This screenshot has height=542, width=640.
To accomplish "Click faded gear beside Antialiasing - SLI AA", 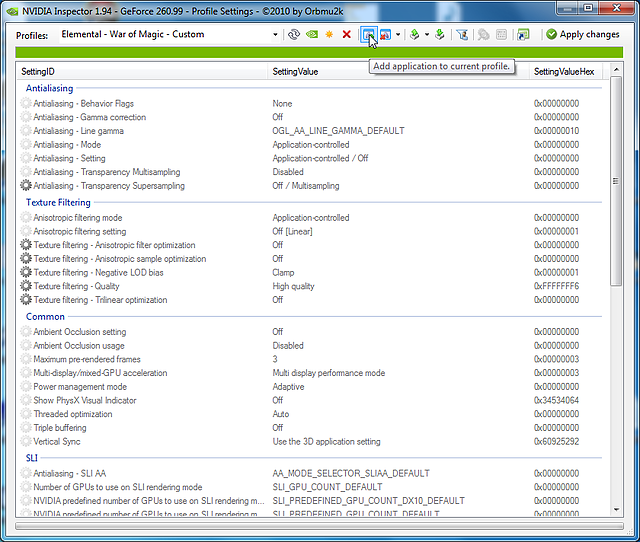I will (x=26, y=473).
